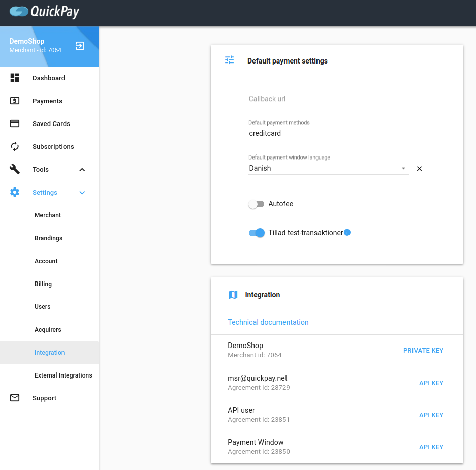Image resolution: width=476 pixels, height=470 pixels.
Task: Expand the Tools menu chevron
Action: pyautogui.click(x=82, y=169)
